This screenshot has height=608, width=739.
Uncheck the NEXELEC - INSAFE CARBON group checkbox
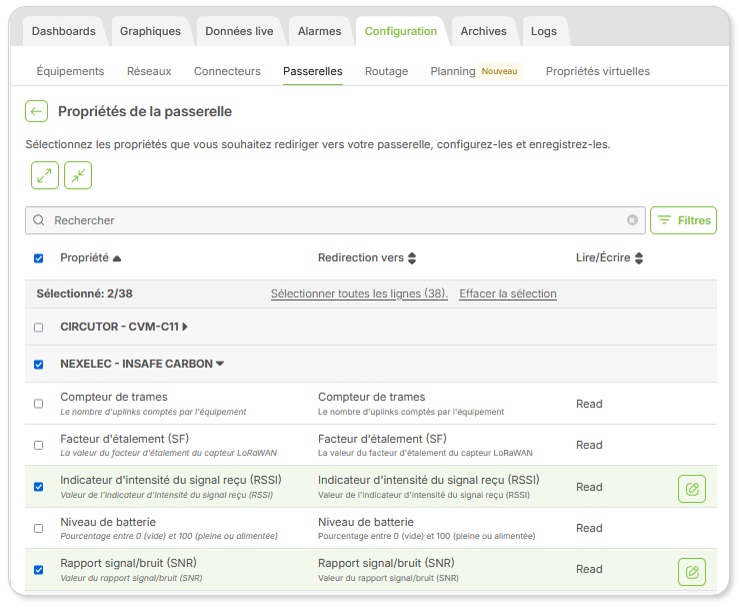tap(39, 364)
